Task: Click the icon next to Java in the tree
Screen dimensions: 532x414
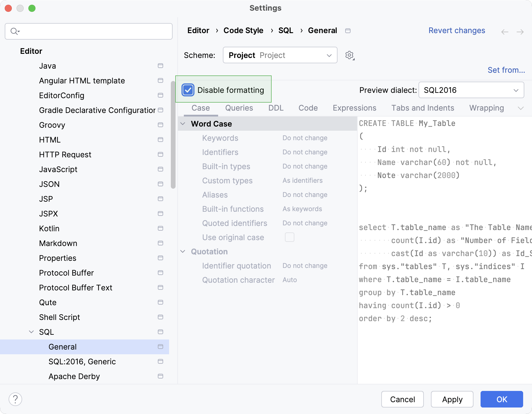Action: [x=160, y=66]
